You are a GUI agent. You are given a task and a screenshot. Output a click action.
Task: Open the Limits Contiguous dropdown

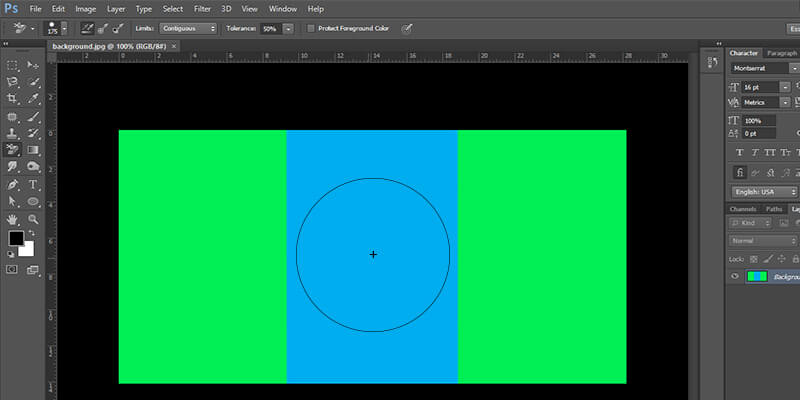(x=188, y=29)
